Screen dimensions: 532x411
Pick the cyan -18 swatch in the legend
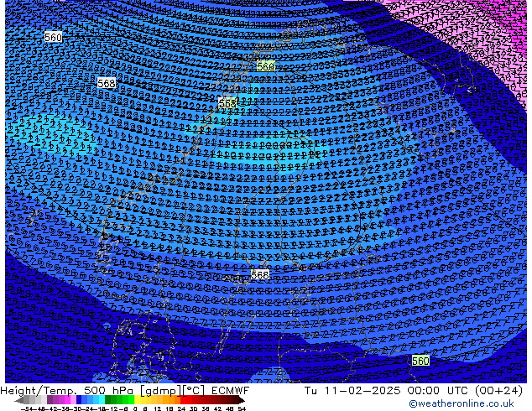(x=102, y=401)
